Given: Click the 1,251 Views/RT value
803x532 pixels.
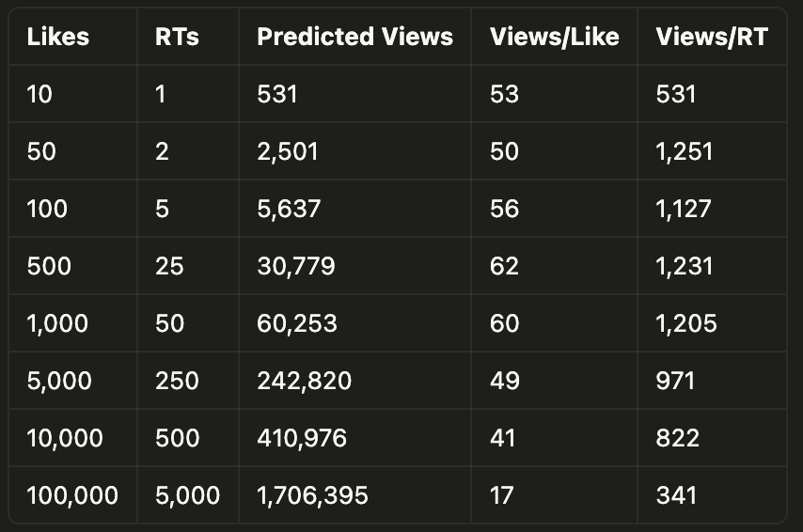Looking at the screenshot, I should point(685,151).
